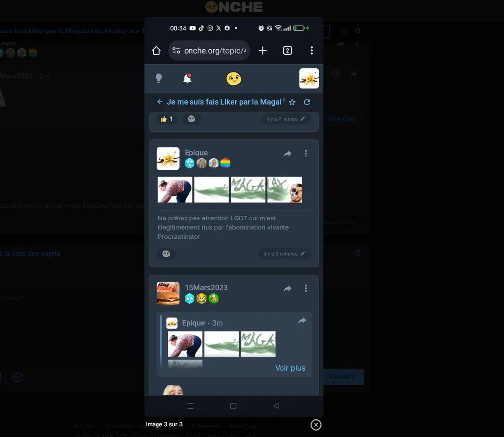
Task: Open the sticker with skull face in Epique's post
Action: coord(284,189)
